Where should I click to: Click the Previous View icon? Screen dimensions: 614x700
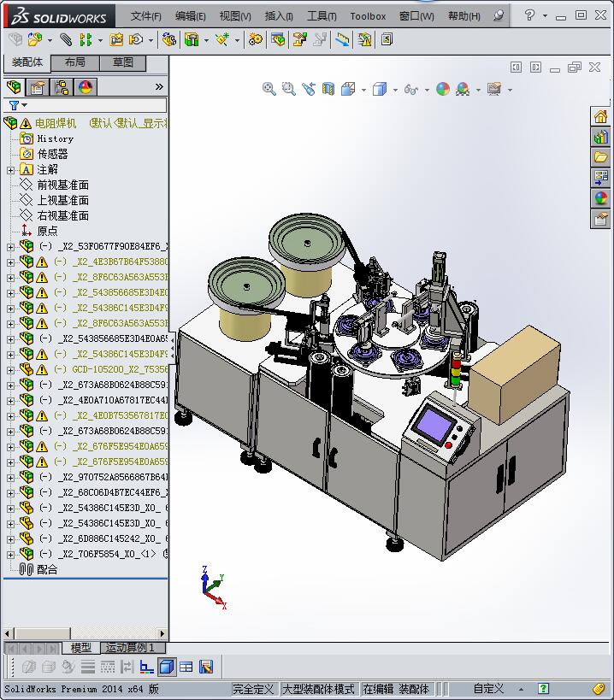(308, 89)
